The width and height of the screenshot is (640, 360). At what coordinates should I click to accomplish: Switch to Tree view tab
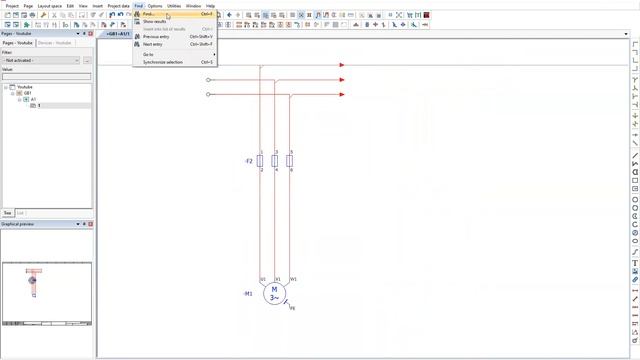click(x=7, y=213)
